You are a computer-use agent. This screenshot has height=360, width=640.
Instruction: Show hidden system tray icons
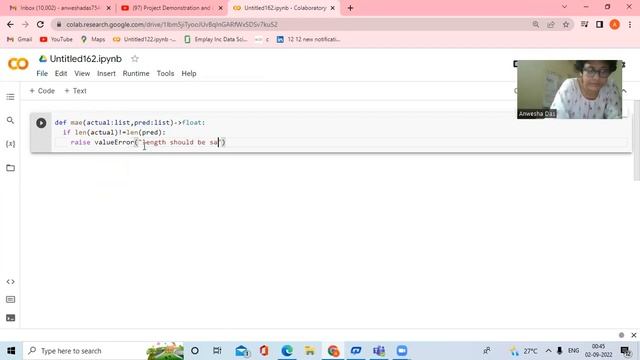point(548,351)
